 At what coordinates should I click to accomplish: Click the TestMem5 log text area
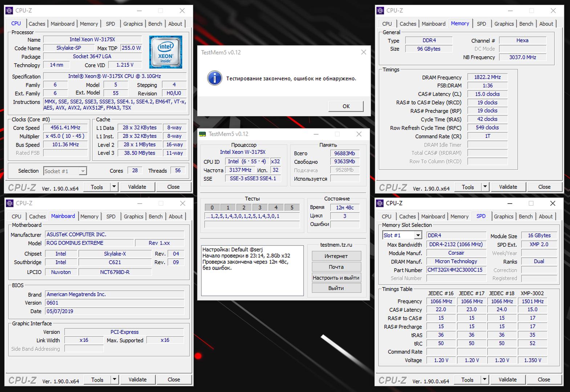pyautogui.click(x=252, y=270)
